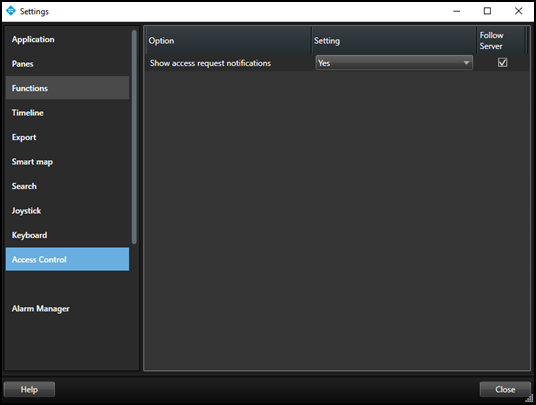Click the dropdown arrow beside Yes
This screenshot has height=405, width=536.
click(x=466, y=63)
